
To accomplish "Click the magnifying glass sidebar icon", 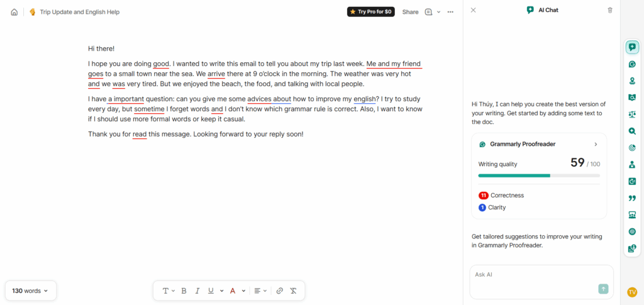I will tap(632, 131).
